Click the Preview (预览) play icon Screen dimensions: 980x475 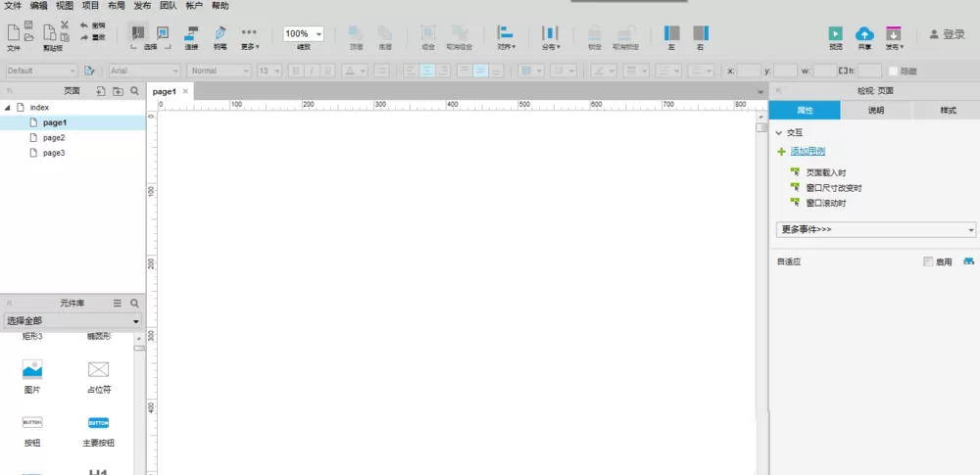[x=836, y=33]
